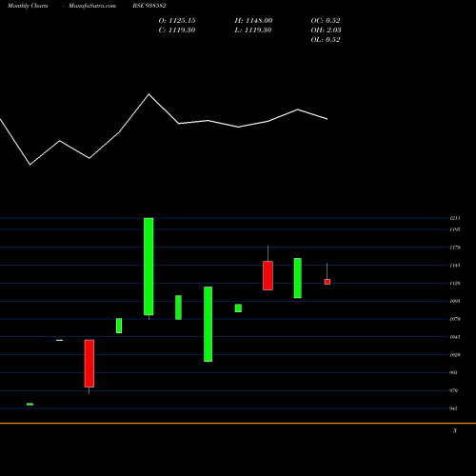This screenshot has height=476, width=476.
Task: Click the OL: 0.52 reading
Action: pos(326,40)
